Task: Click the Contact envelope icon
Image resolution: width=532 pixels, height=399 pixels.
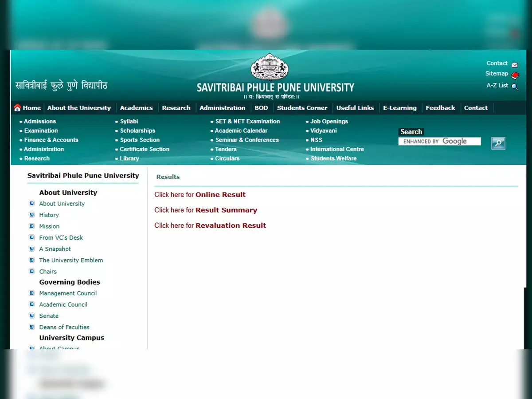Action: [x=515, y=64]
